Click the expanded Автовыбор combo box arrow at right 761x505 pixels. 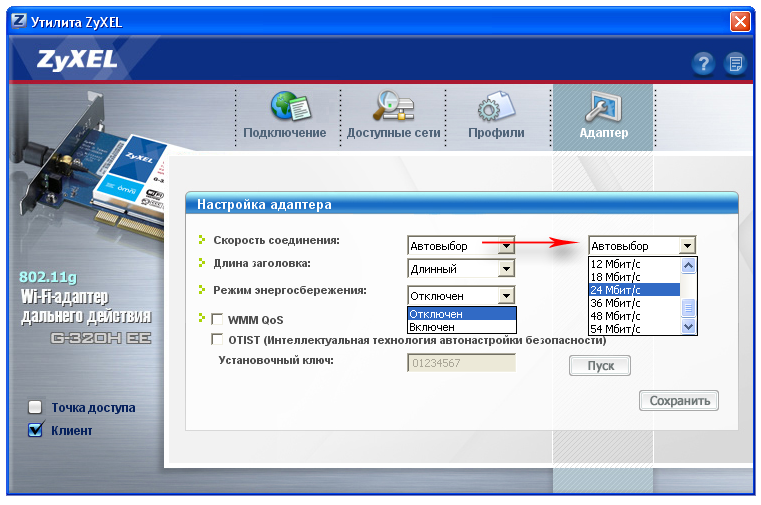pyautogui.click(x=687, y=245)
